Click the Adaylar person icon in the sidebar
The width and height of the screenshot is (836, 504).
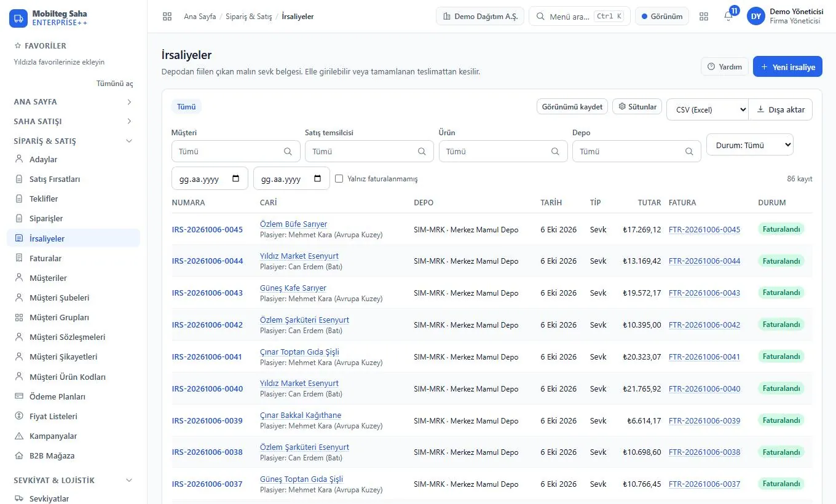pos(18,159)
